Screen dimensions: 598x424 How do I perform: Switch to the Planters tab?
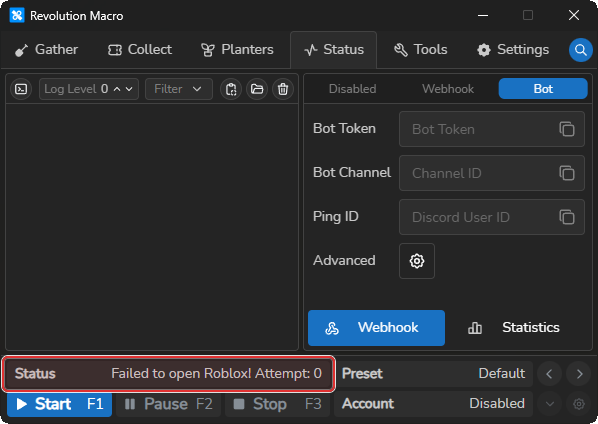click(x=237, y=50)
